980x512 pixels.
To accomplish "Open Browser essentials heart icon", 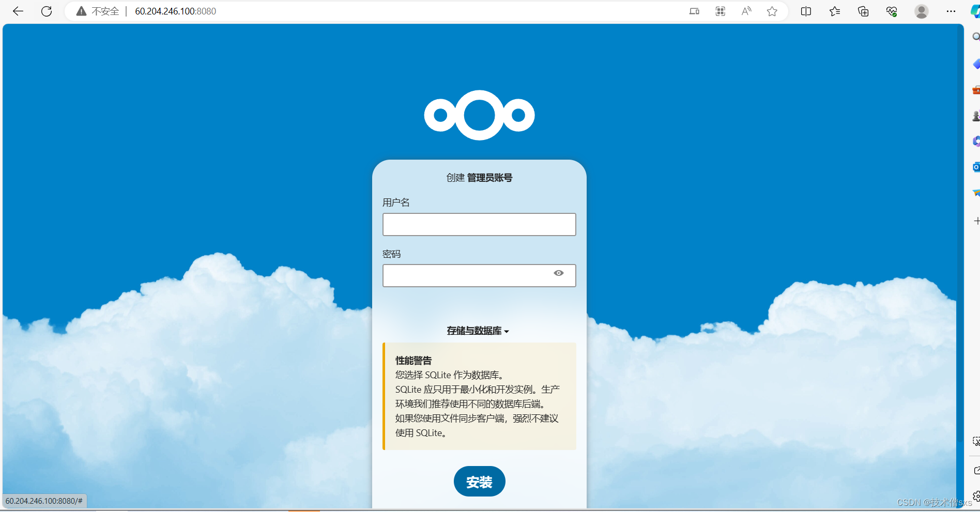I will [x=892, y=11].
